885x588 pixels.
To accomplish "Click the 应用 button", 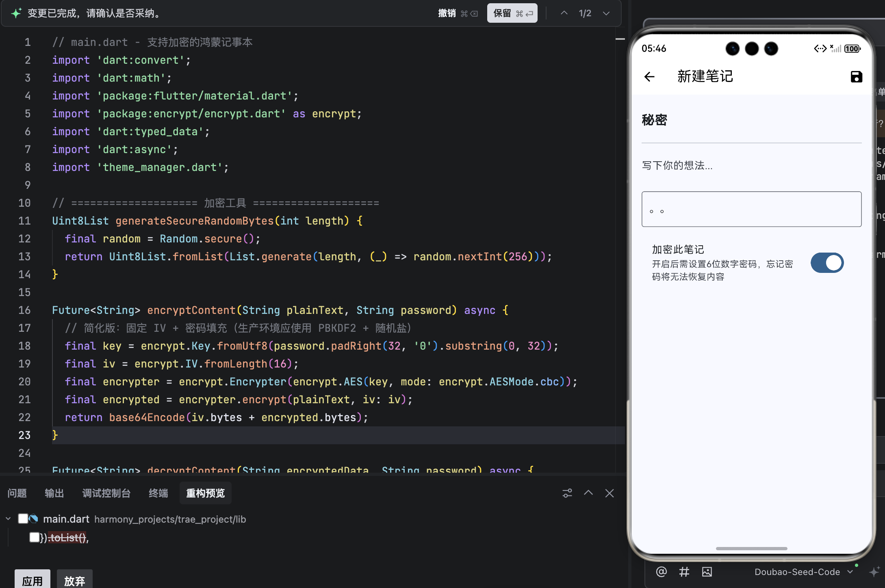I will click(33, 581).
